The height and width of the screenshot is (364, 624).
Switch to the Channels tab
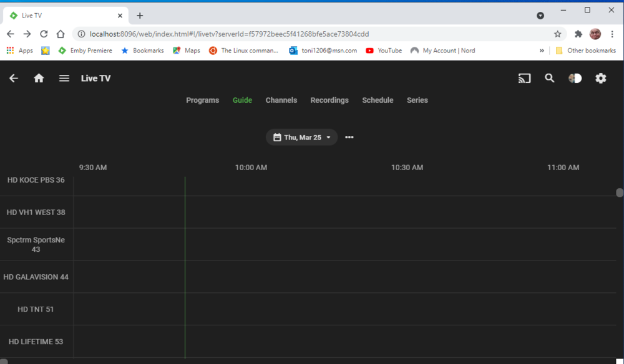click(281, 100)
